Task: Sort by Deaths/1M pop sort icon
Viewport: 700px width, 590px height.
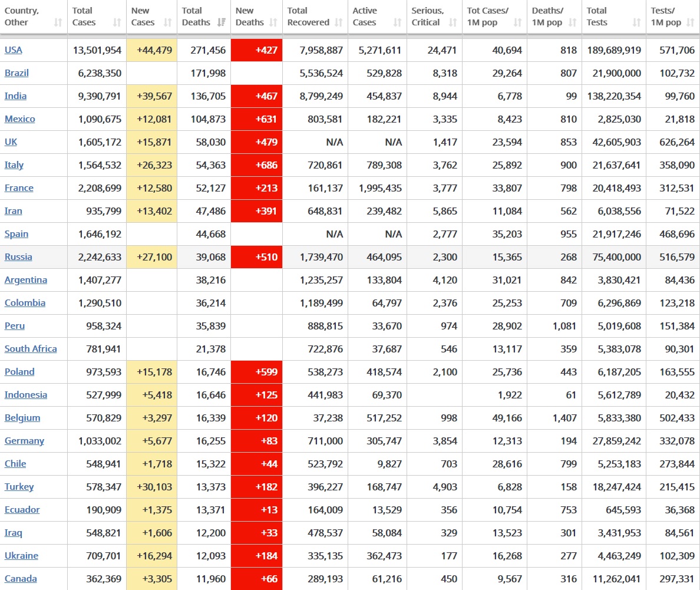Action: (x=573, y=22)
